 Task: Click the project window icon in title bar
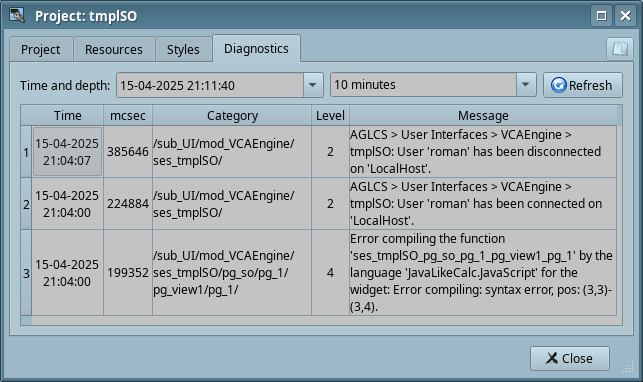point(17,16)
